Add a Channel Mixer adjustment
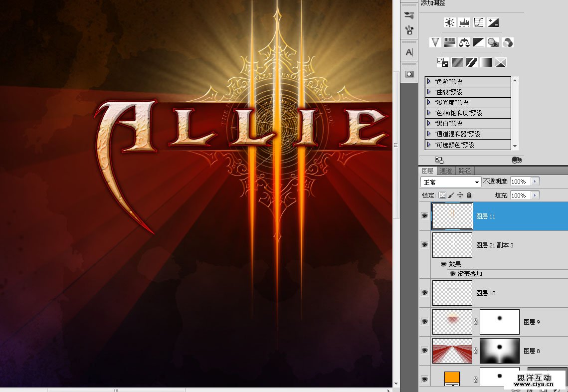Screen dimensions: 568x392 [x=508, y=42]
